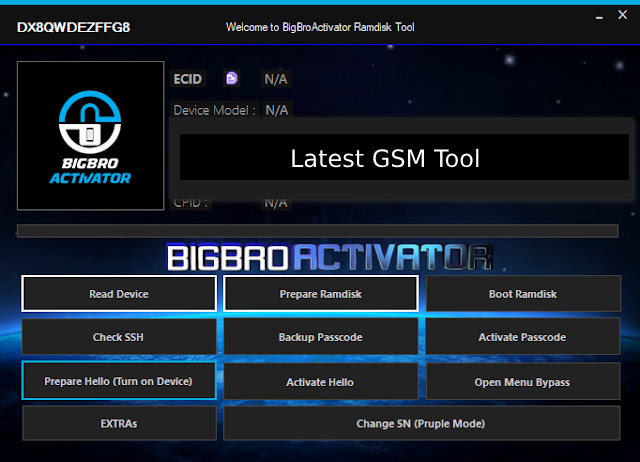640x462 pixels.
Task: Click the Device Model N/A value
Action: [x=277, y=110]
